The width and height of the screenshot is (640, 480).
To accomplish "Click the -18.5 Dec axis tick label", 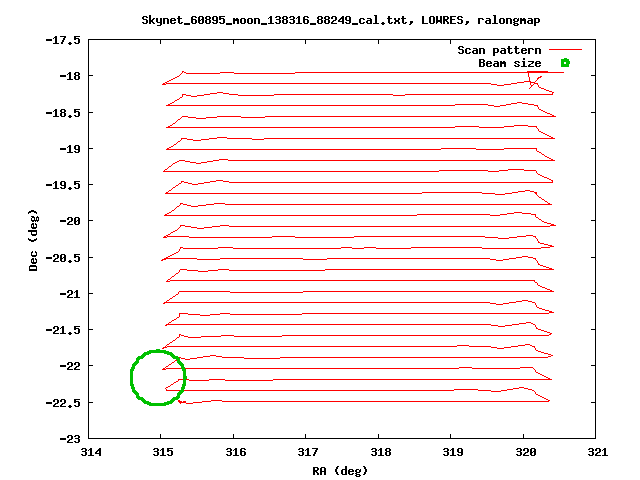I will click(63, 113).
